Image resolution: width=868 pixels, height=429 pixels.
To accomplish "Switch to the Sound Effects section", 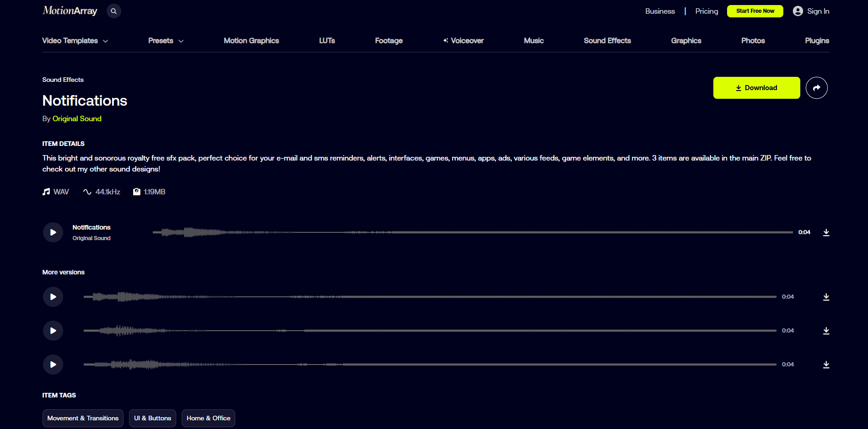I will click(x=607, y=41).
